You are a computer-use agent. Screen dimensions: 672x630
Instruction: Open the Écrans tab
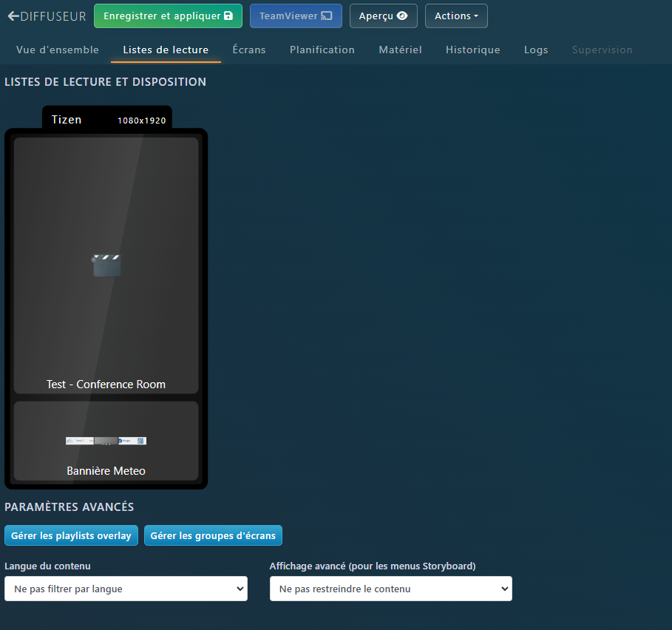tap(249, 50)
